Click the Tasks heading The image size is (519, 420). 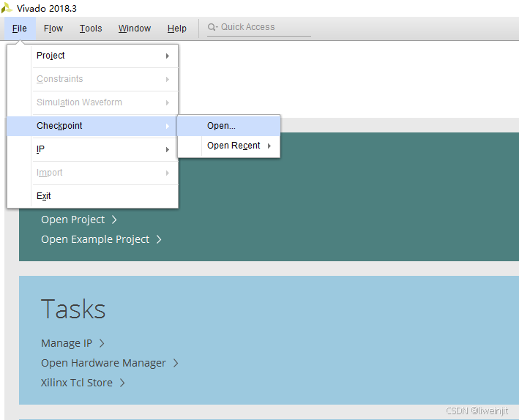coord(73,309)
